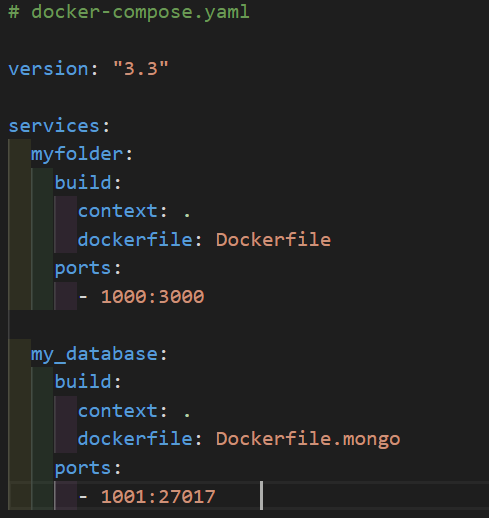Click context key under my_database build

point(118,411)
